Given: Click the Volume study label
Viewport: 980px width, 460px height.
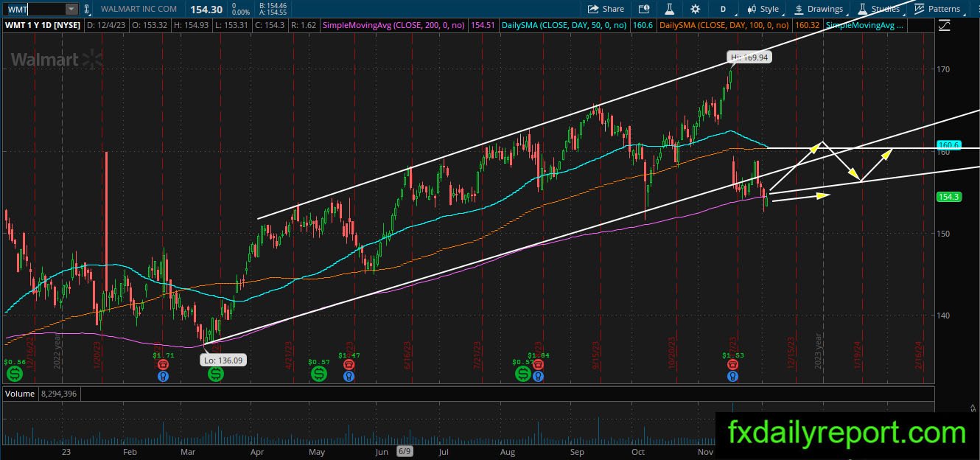Looking at the screenshot, I should click(20, 394).
